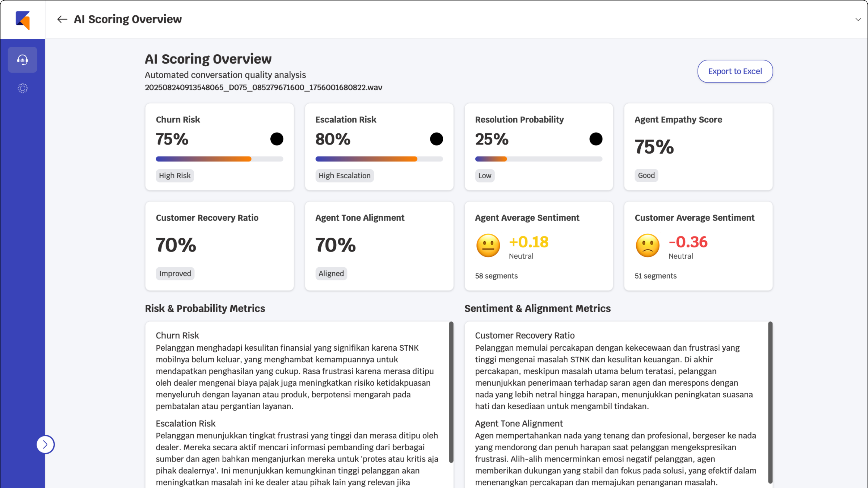The width and height of the screenshot is (868, 488).
Task: Toggle the Improved badge on Customer Recovery Ratio
Action: (x=175, y=274)
